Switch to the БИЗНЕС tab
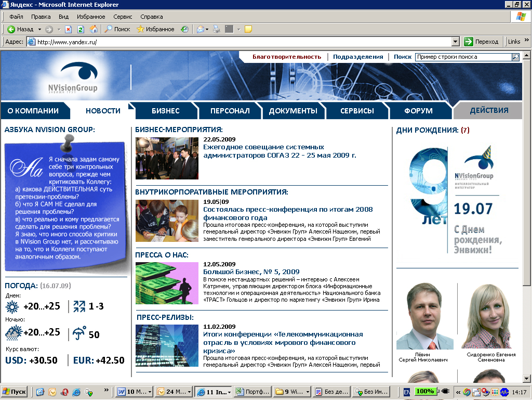 point(165,111)
